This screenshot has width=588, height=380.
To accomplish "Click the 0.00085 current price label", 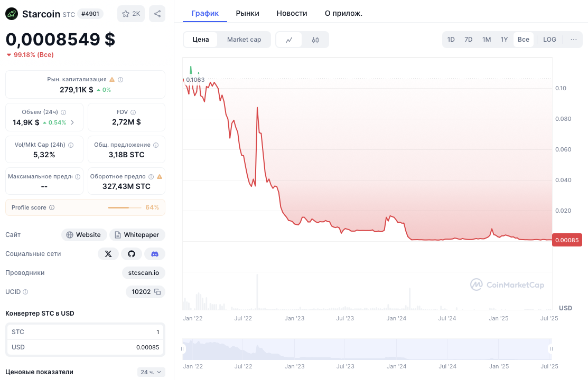I will coord(567,240).
